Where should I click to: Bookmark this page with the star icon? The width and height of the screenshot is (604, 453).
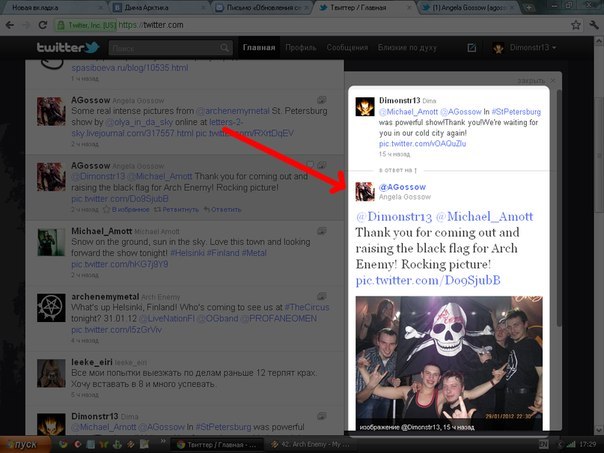[575, 25]
